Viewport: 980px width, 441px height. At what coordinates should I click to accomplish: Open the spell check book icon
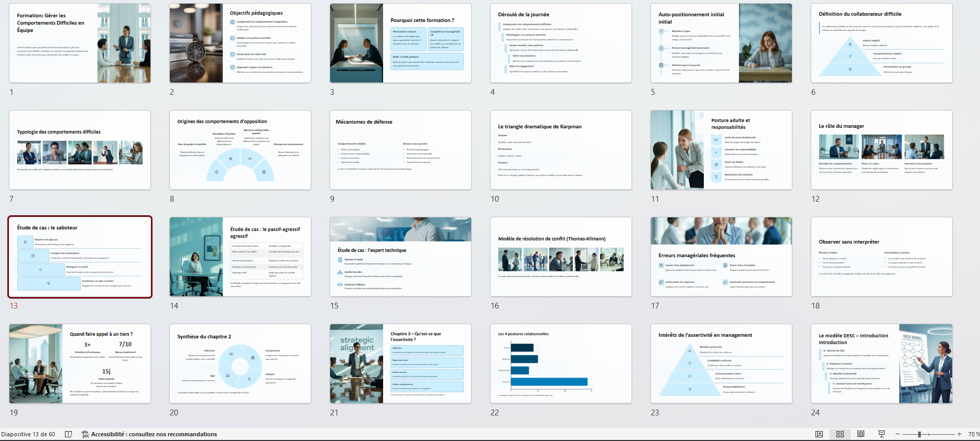[x=68, y=434]
